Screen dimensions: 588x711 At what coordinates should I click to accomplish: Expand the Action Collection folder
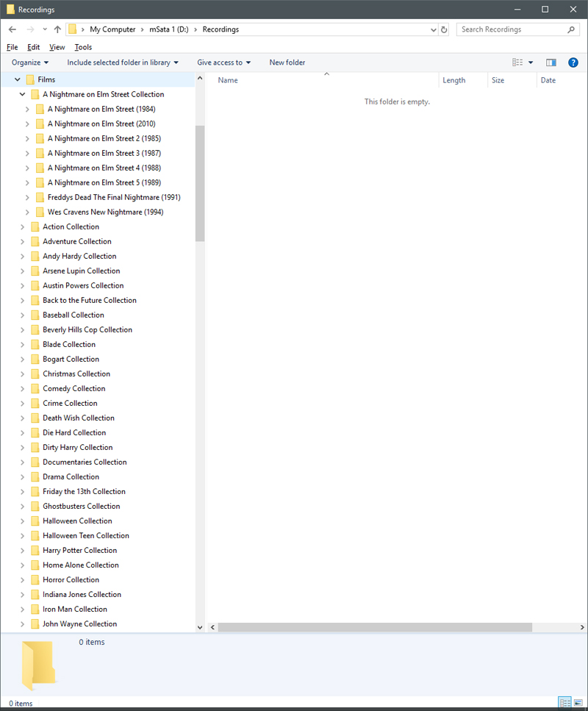[22, 227]
